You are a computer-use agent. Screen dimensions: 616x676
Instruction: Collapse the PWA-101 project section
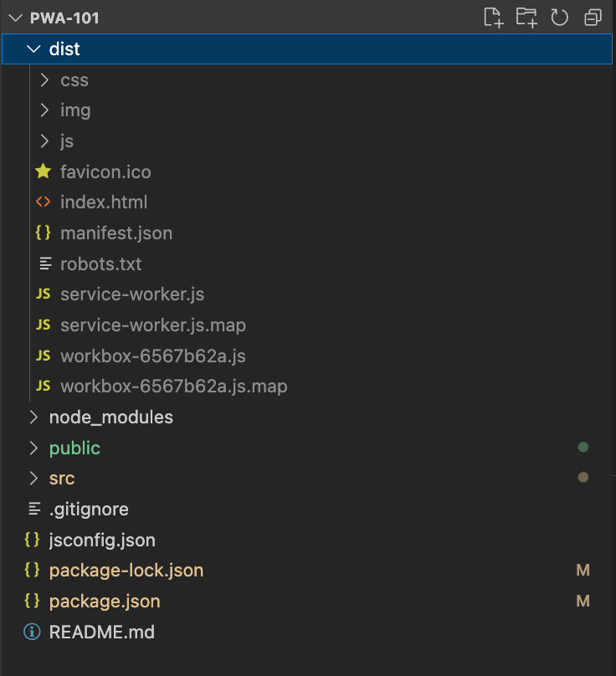[x=15, y=18]
